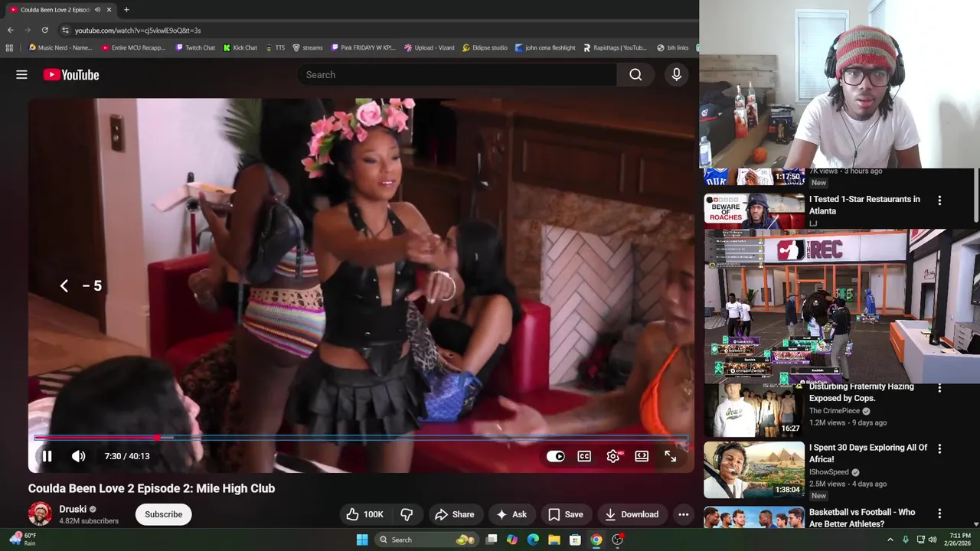Open options for Basketball vs Football video
Image resolution: width=980 pixels, height=551 pixels.
tap(939, 514)
